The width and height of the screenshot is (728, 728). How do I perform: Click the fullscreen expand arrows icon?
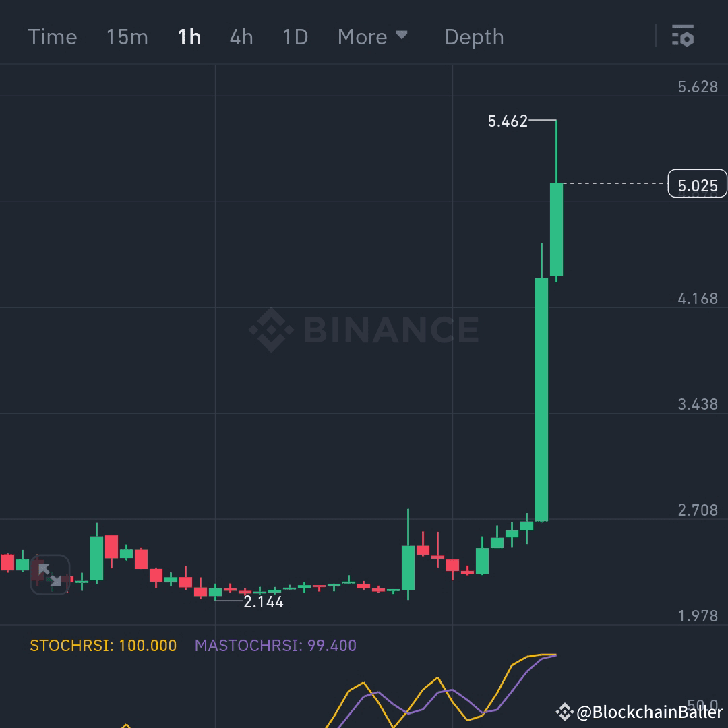[49, 575]
